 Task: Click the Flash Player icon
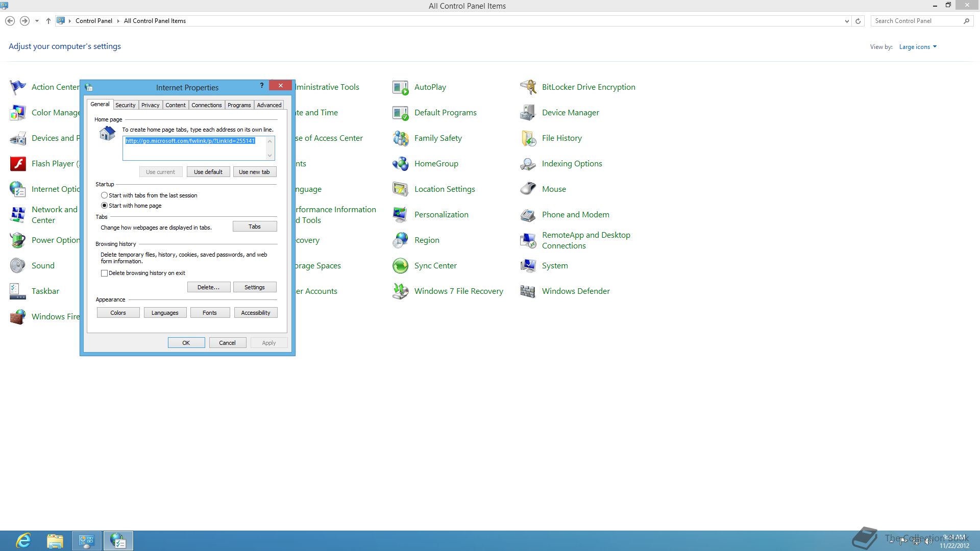(x=18, y=164)
